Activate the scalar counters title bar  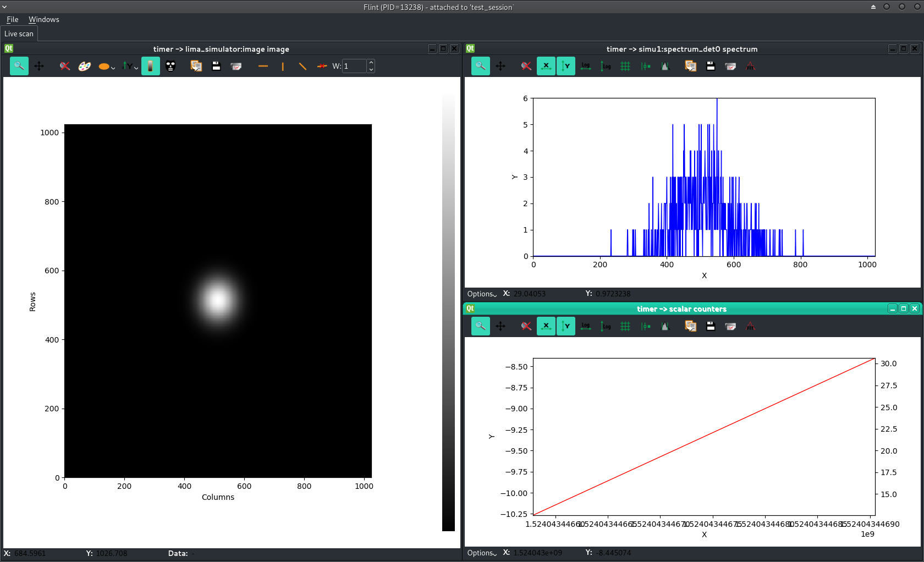[x=681, y=308]
